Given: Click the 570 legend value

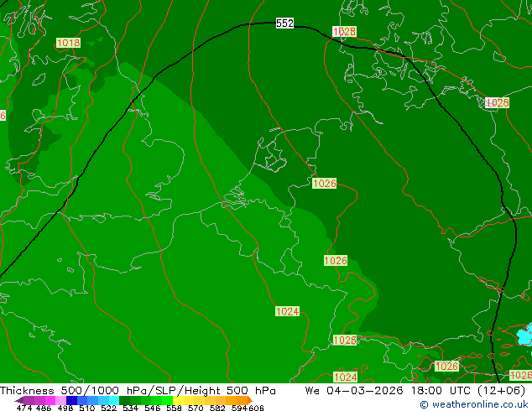Looking at the screenshot, I should [x=196, y=408].
